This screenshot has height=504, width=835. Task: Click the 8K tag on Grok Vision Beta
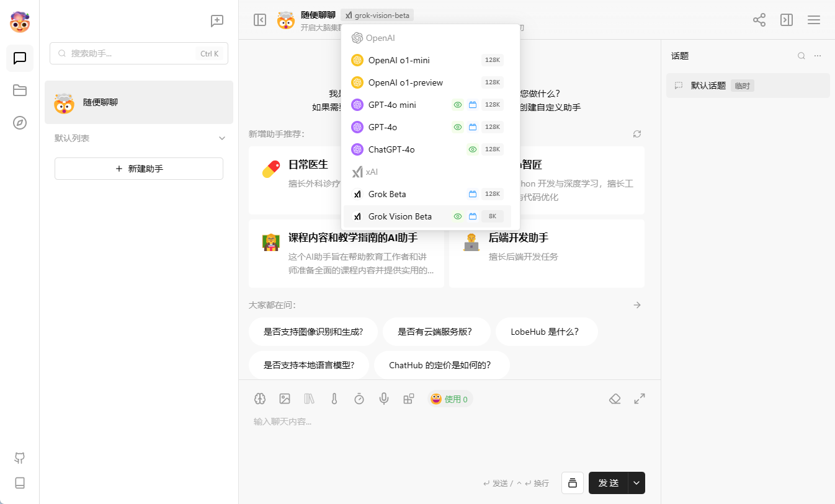click(x=493, y=216)
